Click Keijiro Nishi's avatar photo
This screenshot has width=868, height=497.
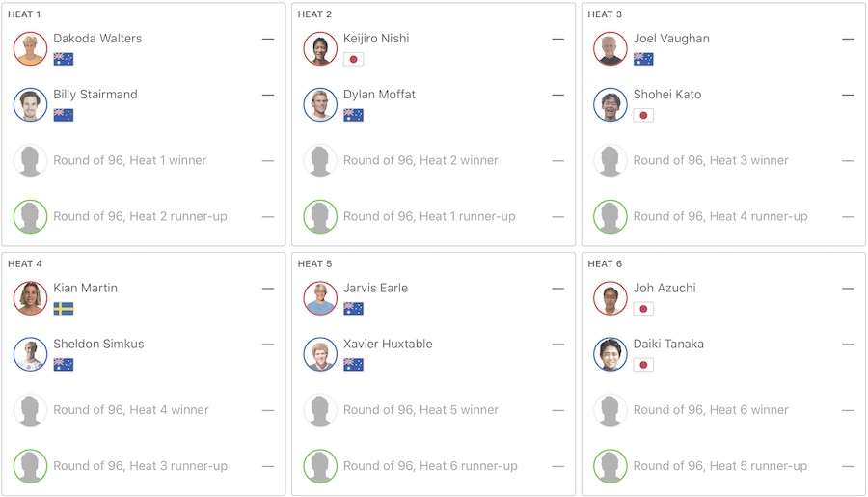320,48
